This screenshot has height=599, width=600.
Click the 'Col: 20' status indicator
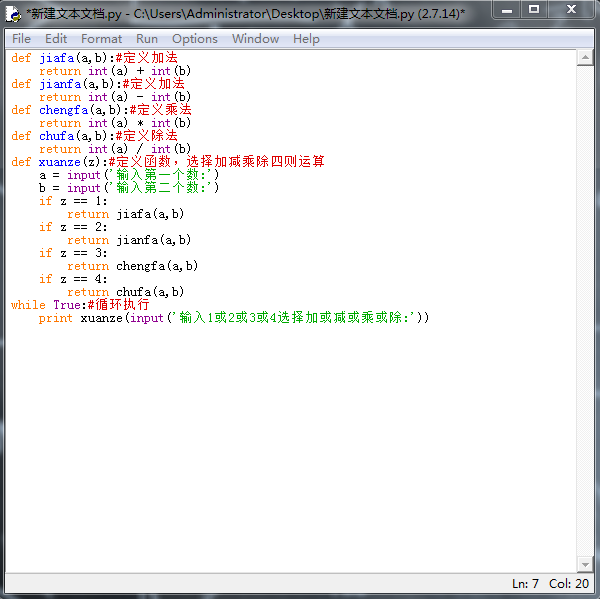pos(569,584)
